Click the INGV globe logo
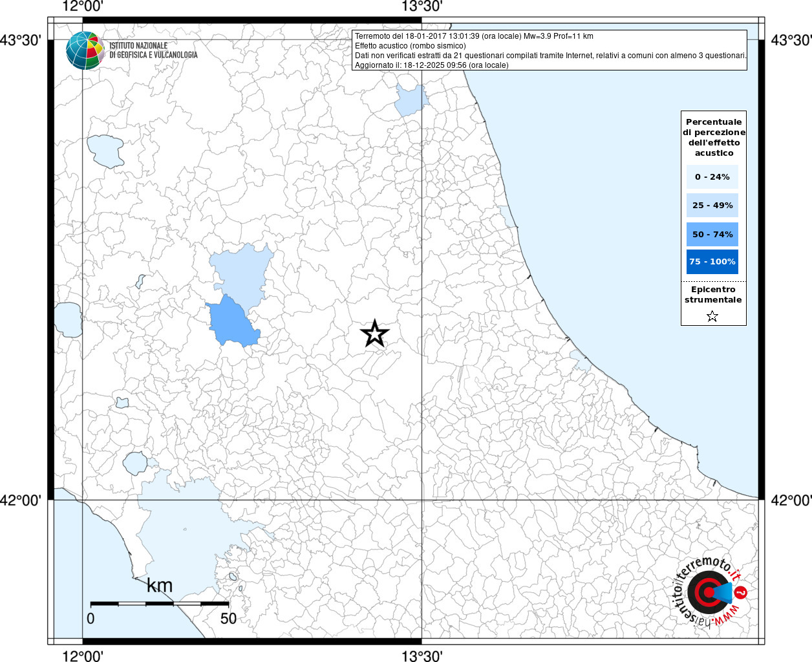The width and height of the screenshot is (812, 662). [x=85, y=50]
